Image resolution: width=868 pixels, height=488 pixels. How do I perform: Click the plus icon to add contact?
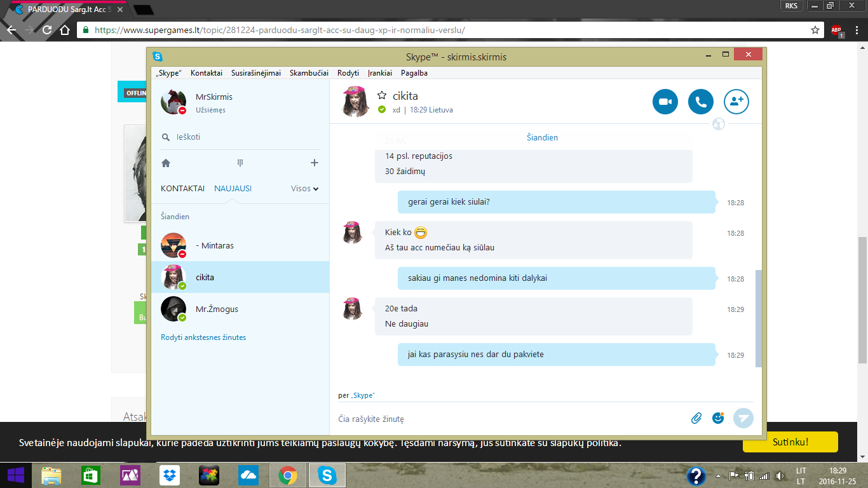[x=314, y=163]
